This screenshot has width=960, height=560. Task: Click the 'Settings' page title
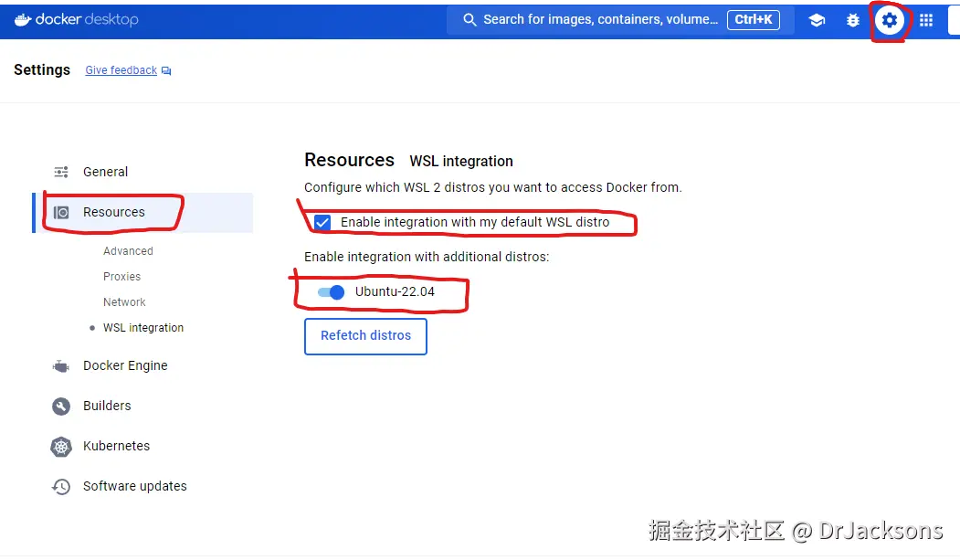(42, 70)
